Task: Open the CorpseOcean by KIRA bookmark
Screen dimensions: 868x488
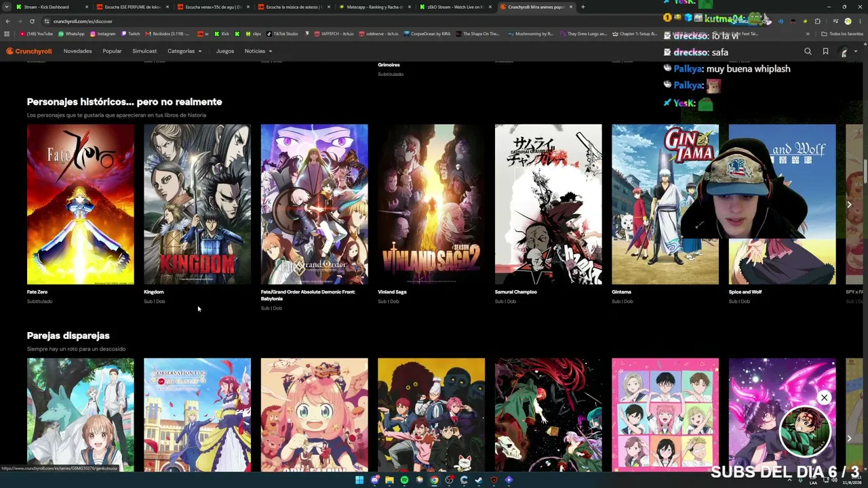Action: (427, 34)
